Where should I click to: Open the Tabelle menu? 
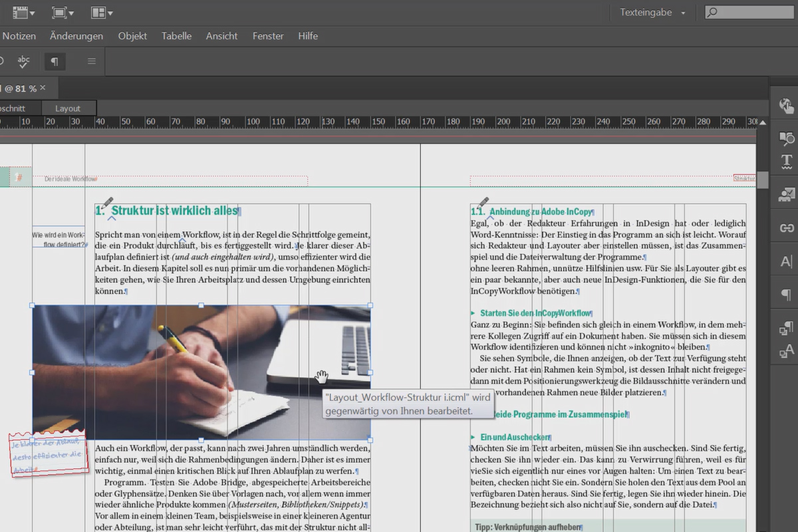pos(176,36)
